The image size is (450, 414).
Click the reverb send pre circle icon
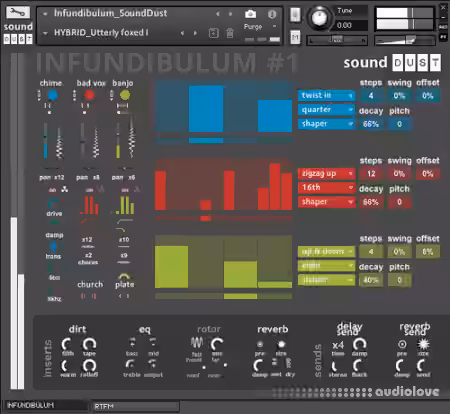point(402,344)
